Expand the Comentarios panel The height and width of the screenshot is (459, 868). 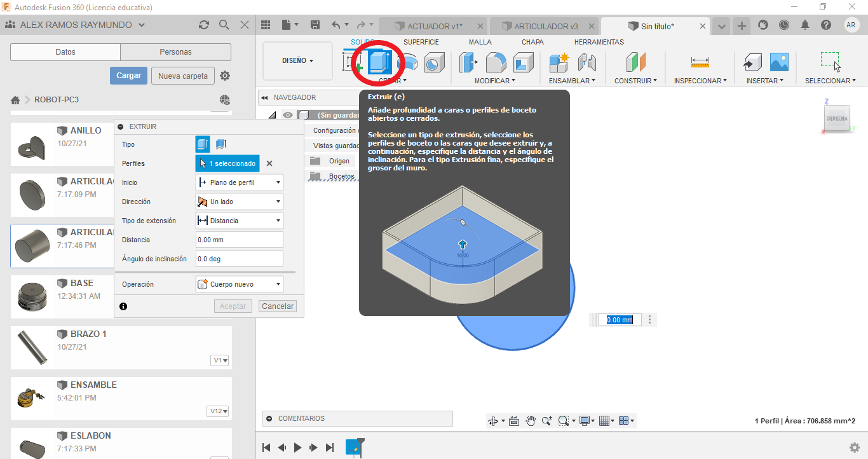[x=269, y=418]
